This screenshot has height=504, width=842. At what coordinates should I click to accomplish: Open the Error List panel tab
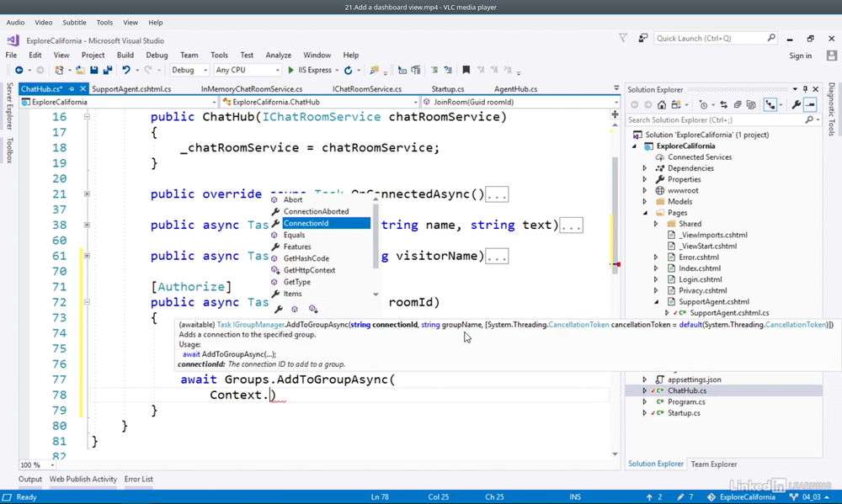pos(139,479)
